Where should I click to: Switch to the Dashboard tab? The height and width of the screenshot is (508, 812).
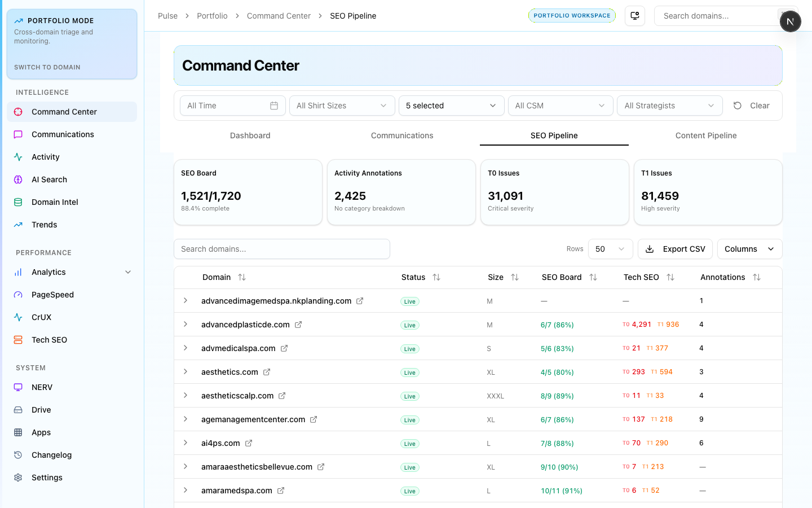(250, 135)
